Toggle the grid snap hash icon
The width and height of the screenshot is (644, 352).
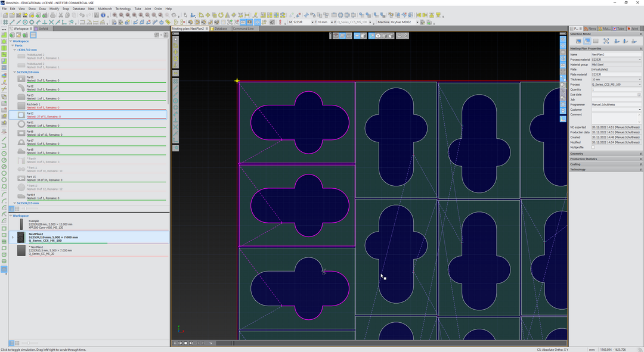coord(5,22)
